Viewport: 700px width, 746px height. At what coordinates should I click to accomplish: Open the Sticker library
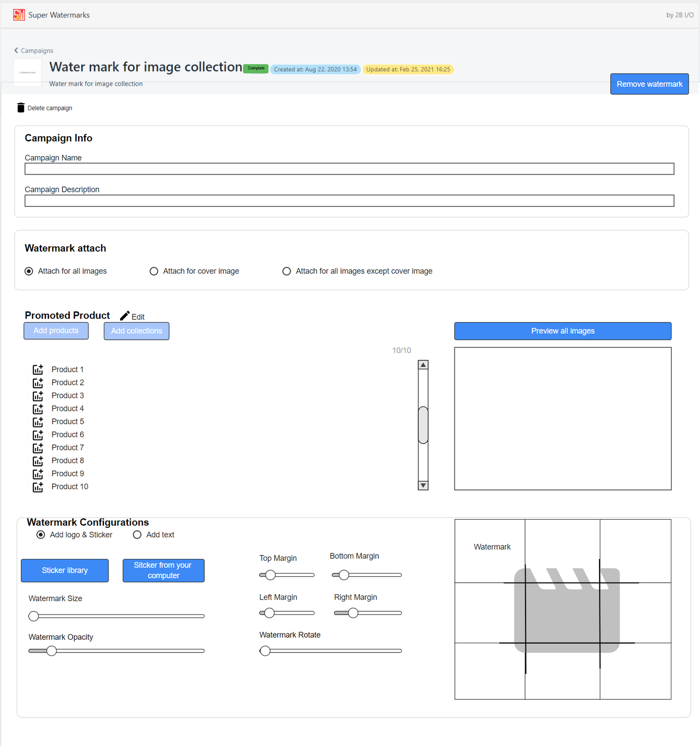tap(64, 571)
